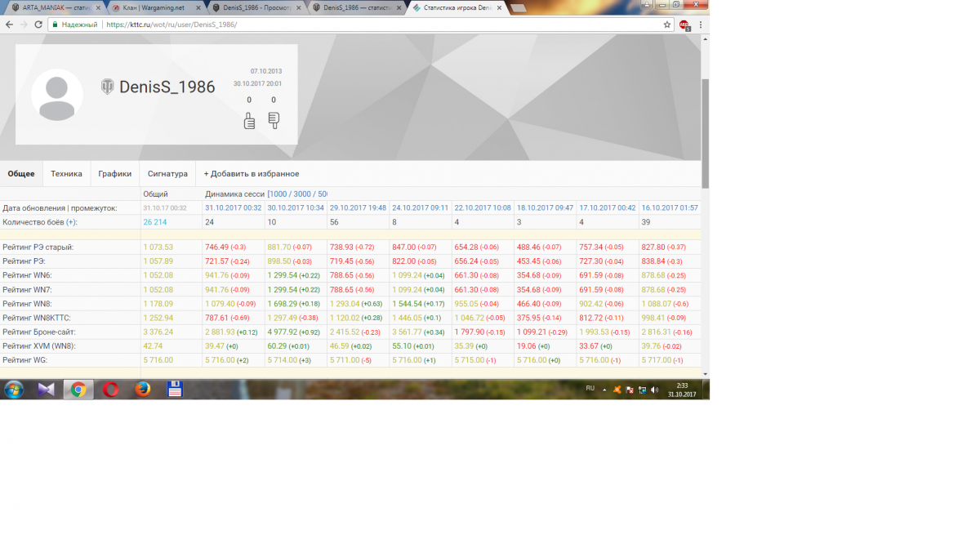Click + Добавить в избранное
The width and height of the screenshot is (980, 535).
point(252,174)
